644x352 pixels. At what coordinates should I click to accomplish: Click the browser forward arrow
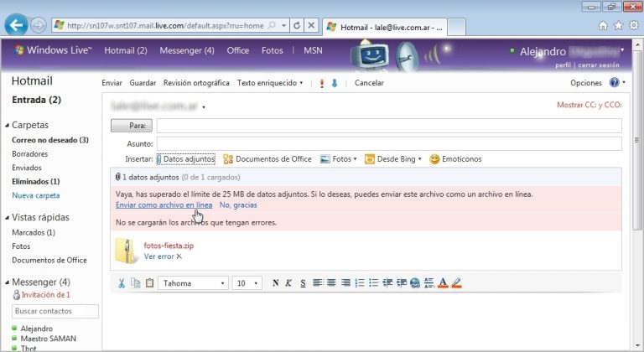point(38,25)
